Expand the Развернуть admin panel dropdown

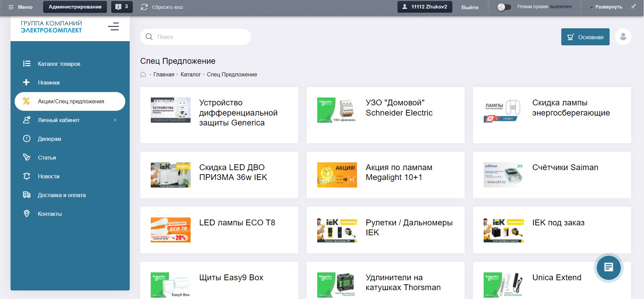(606, 7)
